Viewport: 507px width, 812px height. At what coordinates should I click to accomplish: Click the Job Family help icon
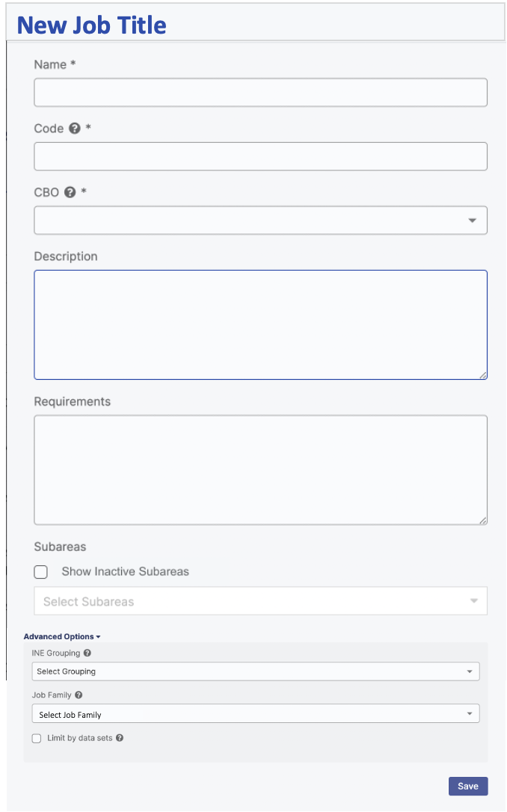point(79,695)
